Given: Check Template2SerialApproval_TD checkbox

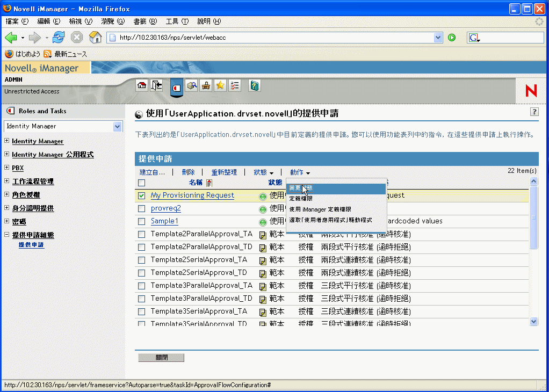Looking at the screenshot, I should [141, 273].
